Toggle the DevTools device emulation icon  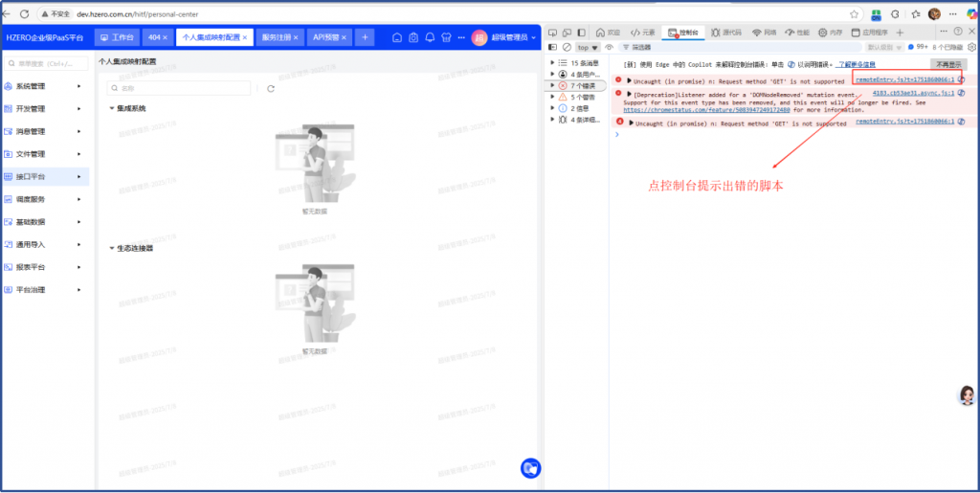point(568,32)
